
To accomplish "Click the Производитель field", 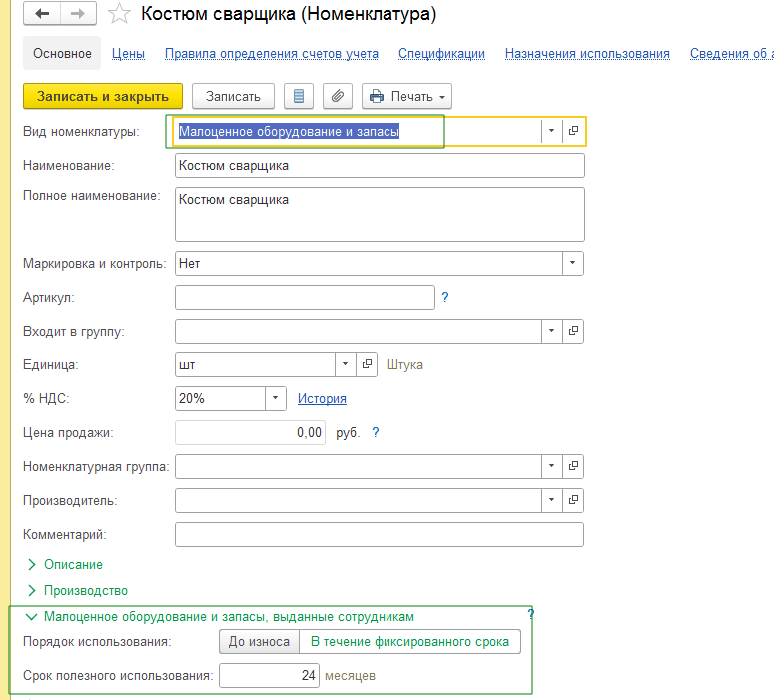I will [359, 500].
